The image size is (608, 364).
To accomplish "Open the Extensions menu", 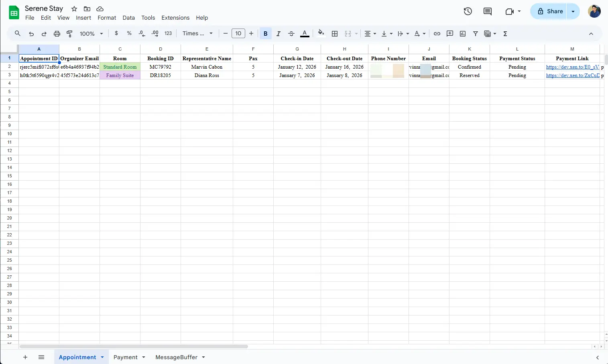I will click(175, 18).
